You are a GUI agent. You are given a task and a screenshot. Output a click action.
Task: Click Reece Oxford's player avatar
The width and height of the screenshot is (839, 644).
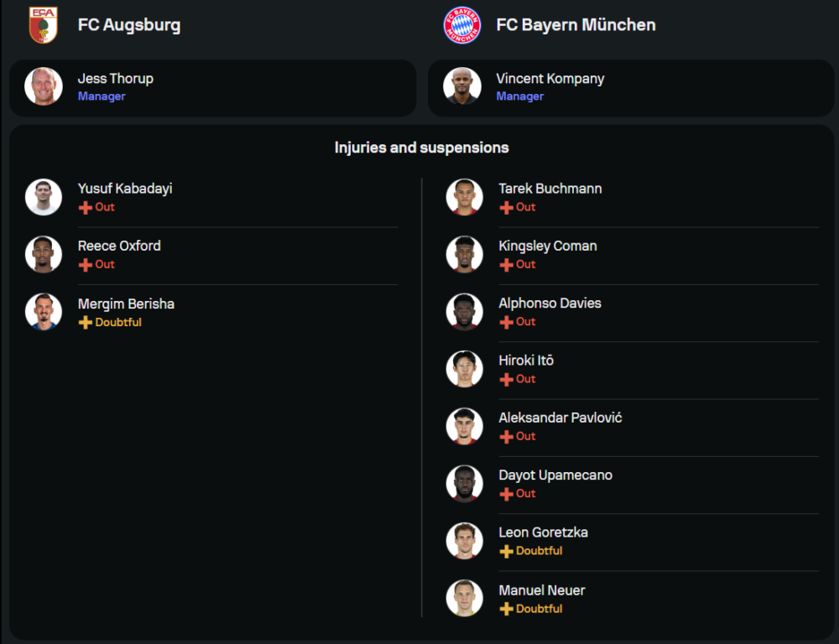pos(44,254)
